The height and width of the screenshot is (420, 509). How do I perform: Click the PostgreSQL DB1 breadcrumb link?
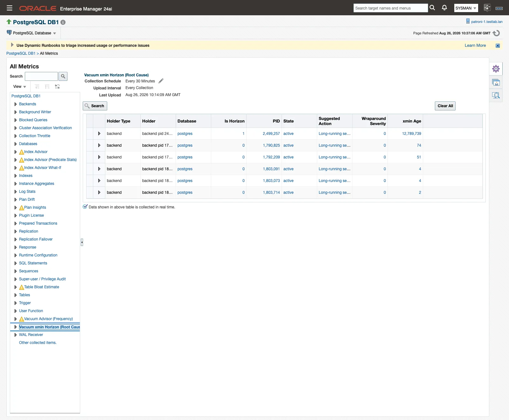tap(21, 53)
